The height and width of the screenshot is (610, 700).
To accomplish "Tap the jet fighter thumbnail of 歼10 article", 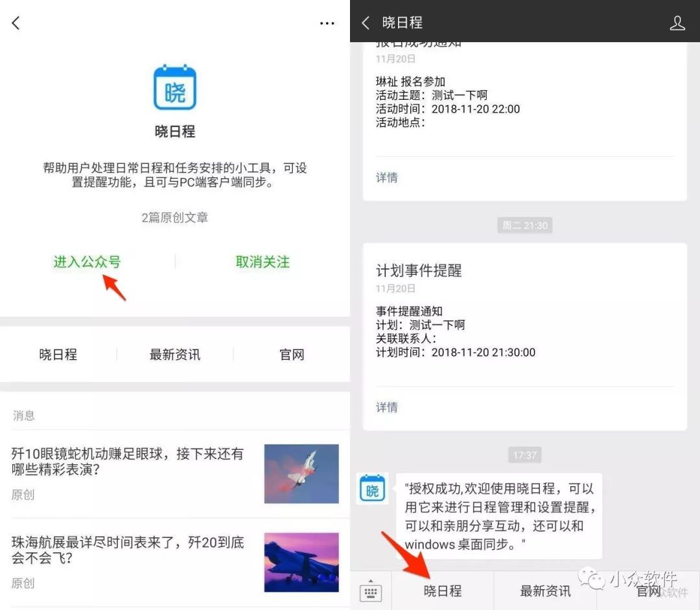I will pyautogui.click(x=301, y=474).
